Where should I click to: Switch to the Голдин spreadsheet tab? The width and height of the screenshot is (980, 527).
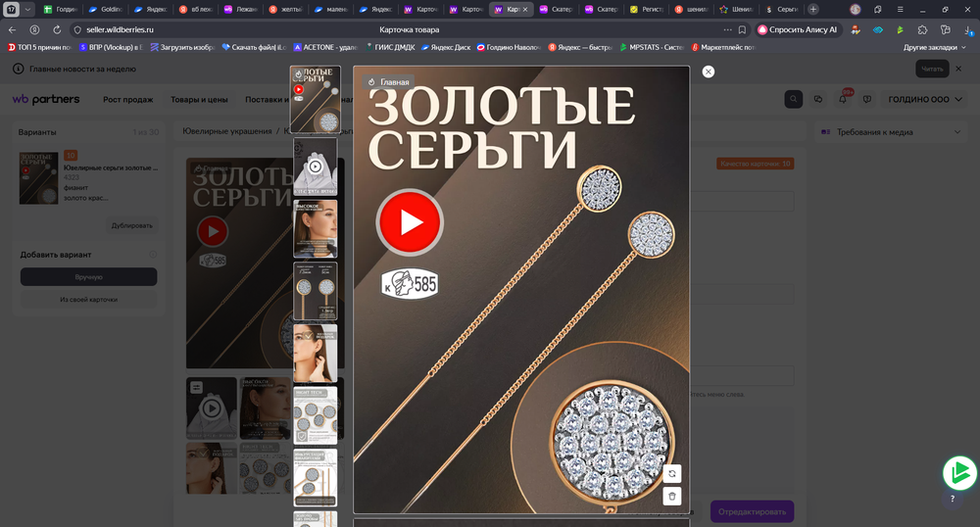click(61, 10)
